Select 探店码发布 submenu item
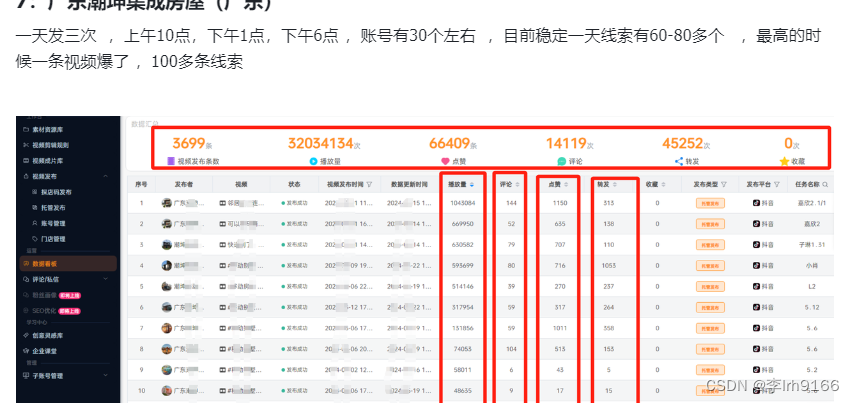 tap(56, 192)
